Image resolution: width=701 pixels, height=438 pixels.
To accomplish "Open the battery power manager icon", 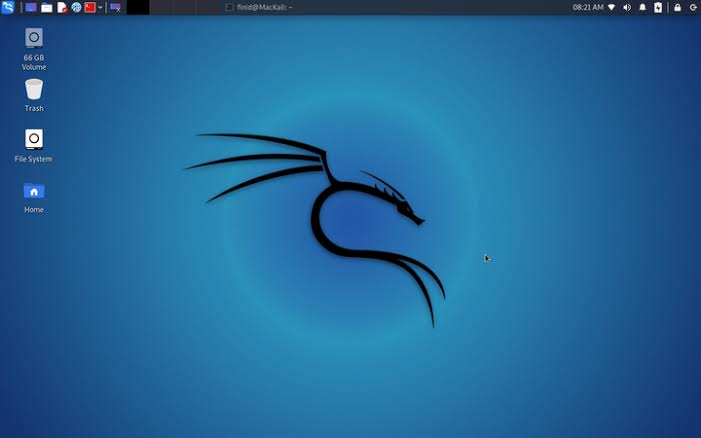I will point(658,8).
